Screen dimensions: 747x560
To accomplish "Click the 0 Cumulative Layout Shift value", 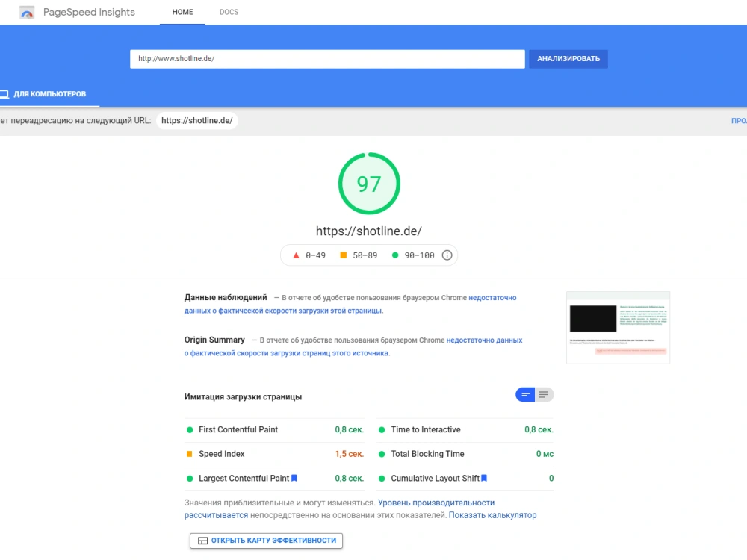I will pos(551,478).
